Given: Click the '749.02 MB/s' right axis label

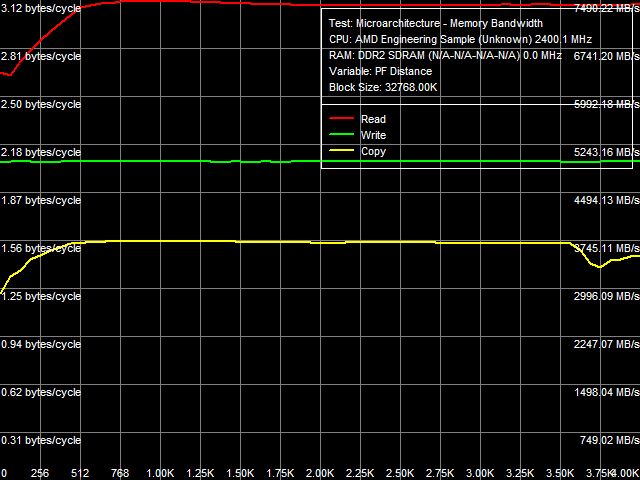Looking at the screenshot, I should [x=606, y=440].
